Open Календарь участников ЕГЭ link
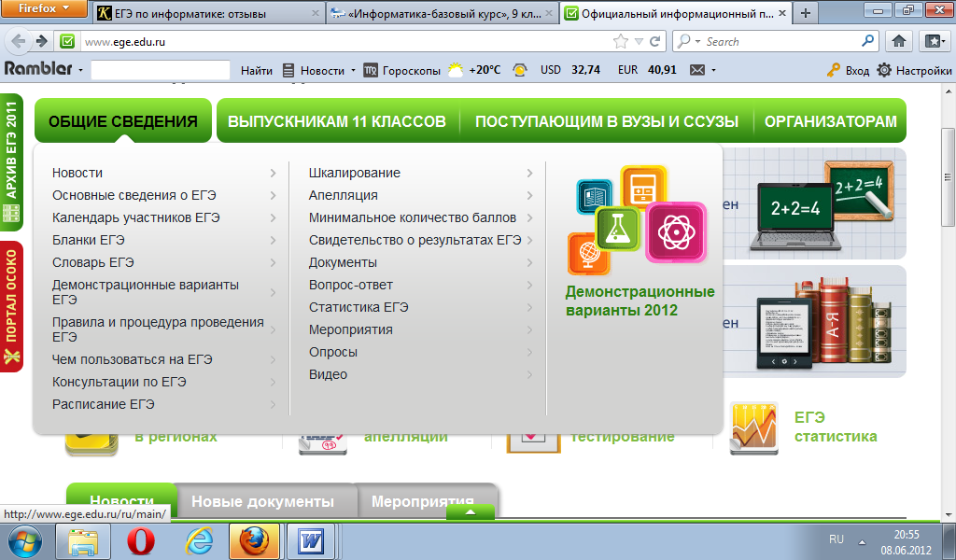Screen dimensions: 956x560 (136, 218)
